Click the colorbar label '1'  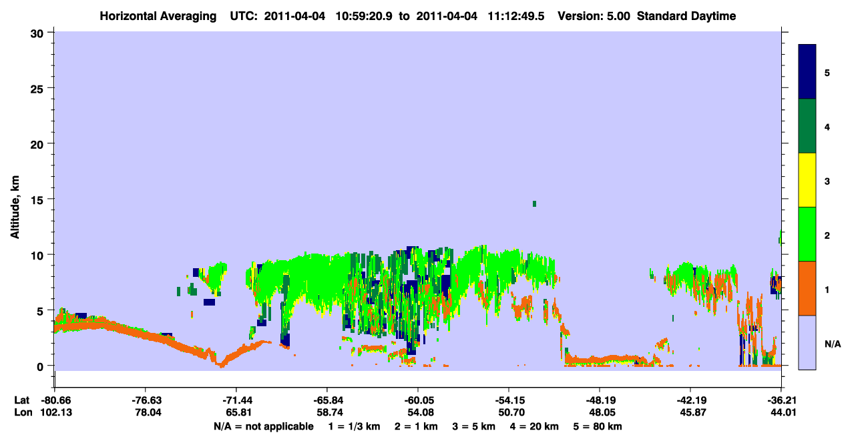pyautogui.click(x=827, y=288)
